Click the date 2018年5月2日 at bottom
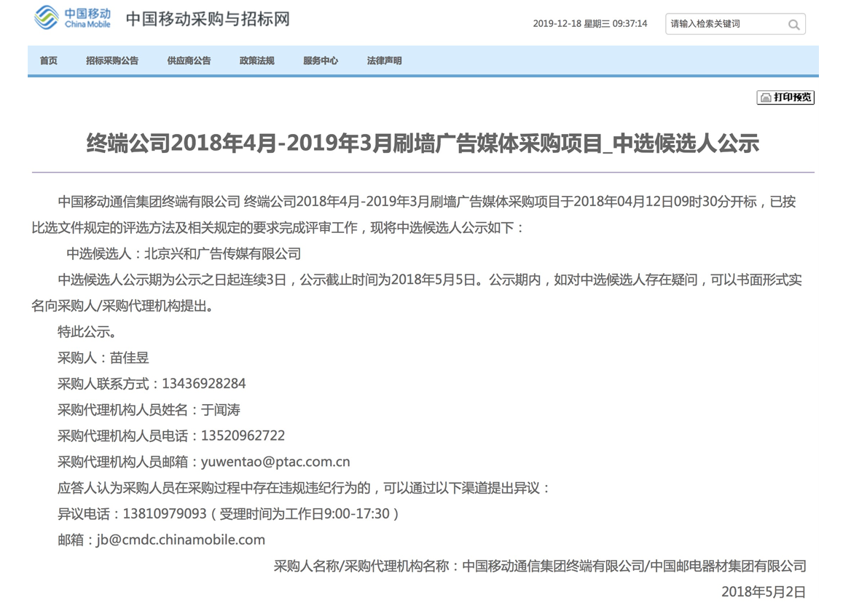 (763, 592)
